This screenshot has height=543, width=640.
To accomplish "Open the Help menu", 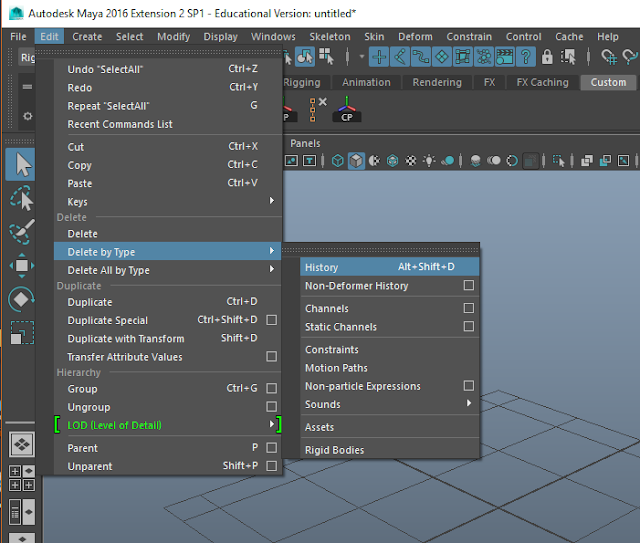I will [608, 37].
